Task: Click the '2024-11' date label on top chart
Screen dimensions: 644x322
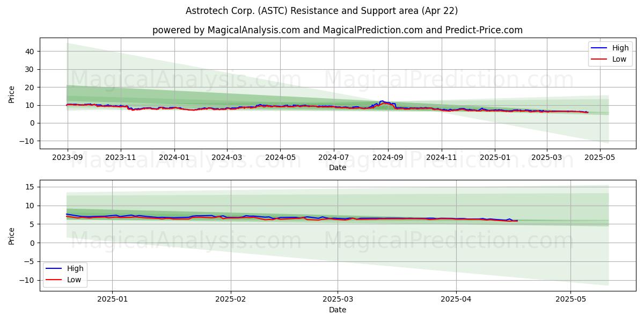Action: tap(442, 158)
